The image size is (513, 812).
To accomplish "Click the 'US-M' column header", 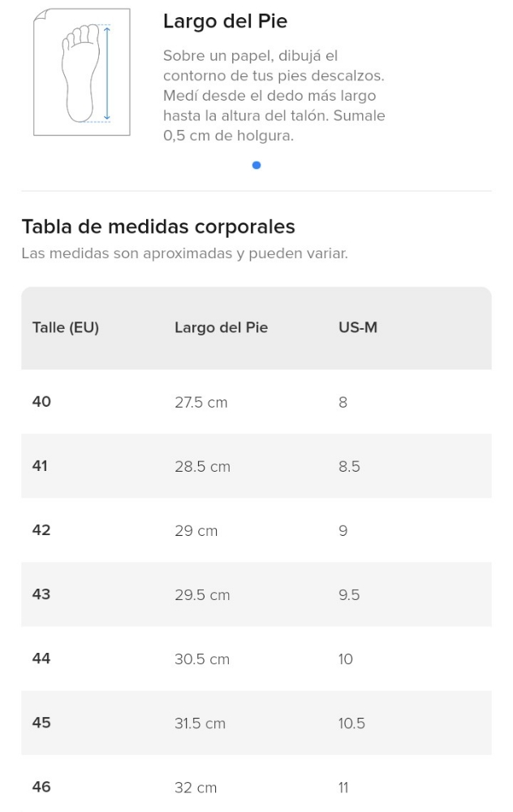I will point(358,328).
